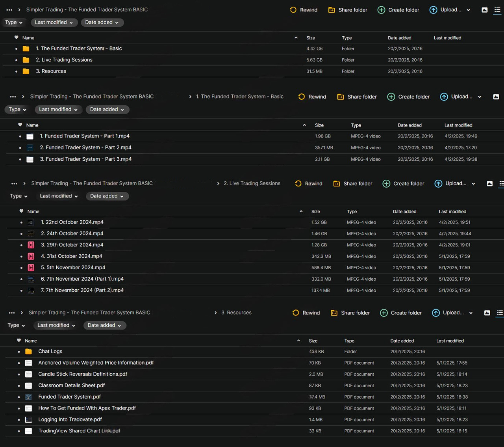Open Date added filter in Live Trading Sessions panel
This screenshot has height=447, width=504.
(x=107, y=196)
